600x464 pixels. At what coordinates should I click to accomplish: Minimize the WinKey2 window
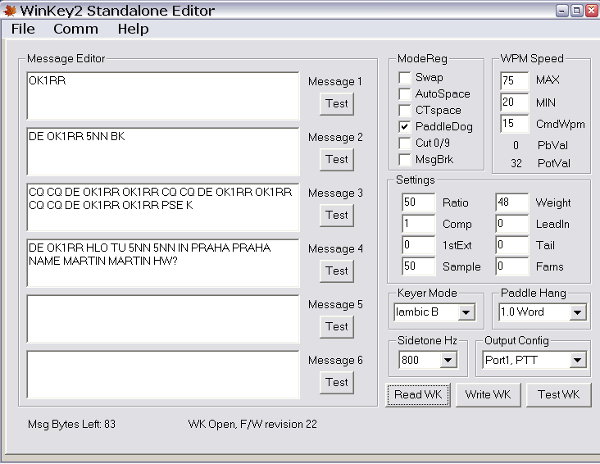tap(562, 10)
